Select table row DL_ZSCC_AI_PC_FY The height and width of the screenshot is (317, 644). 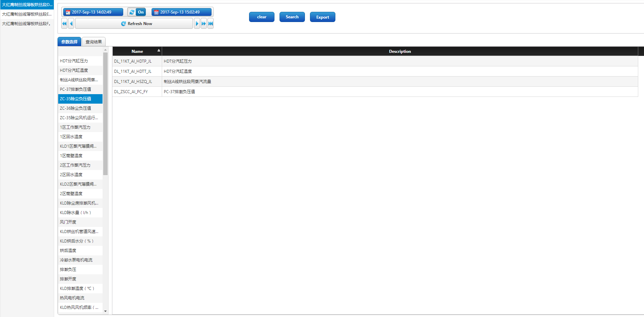[375, 92]
